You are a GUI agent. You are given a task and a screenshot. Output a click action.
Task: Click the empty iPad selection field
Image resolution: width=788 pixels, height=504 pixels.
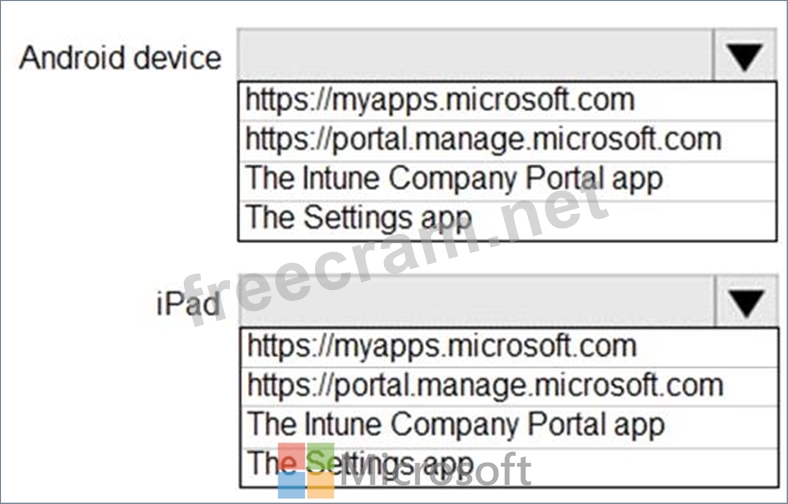coord(477,301)
